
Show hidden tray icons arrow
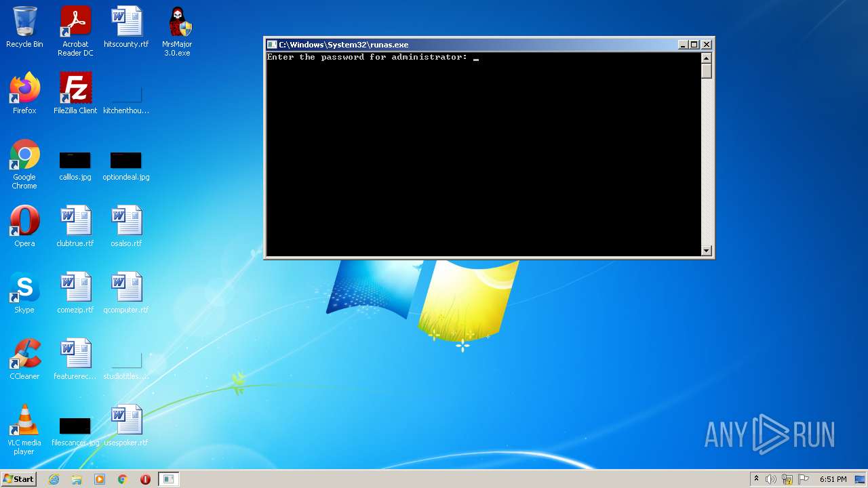click(x=756, y=479)
